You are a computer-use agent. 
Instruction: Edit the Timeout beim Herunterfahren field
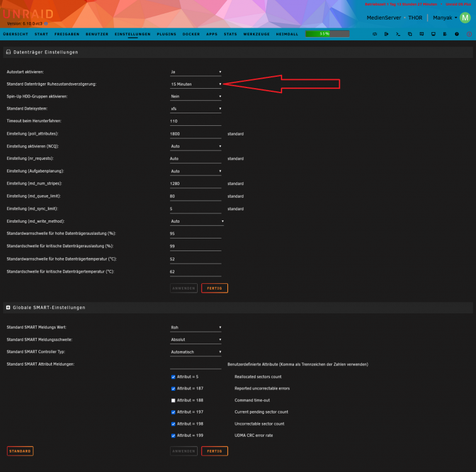[x=195, y=121]
